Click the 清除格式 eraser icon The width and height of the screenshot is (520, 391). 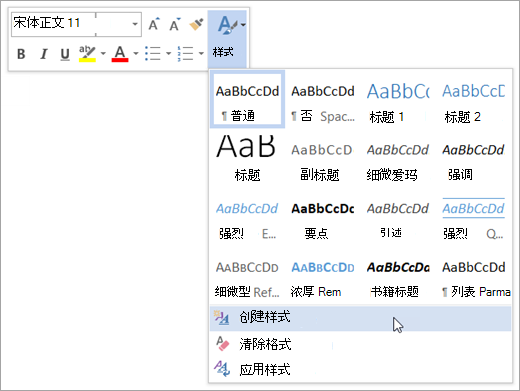[x=222, y=343]
